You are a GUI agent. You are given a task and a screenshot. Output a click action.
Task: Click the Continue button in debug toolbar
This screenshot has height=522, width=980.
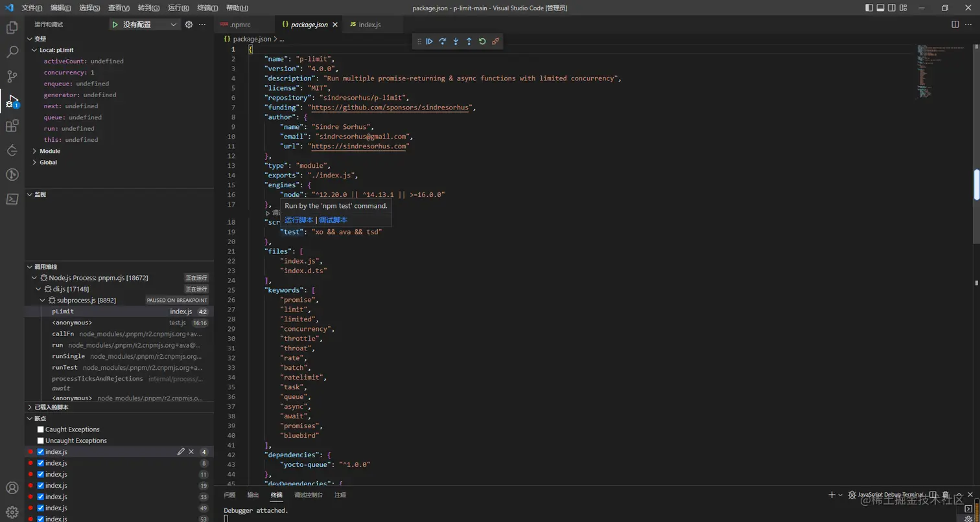point(429,41)
